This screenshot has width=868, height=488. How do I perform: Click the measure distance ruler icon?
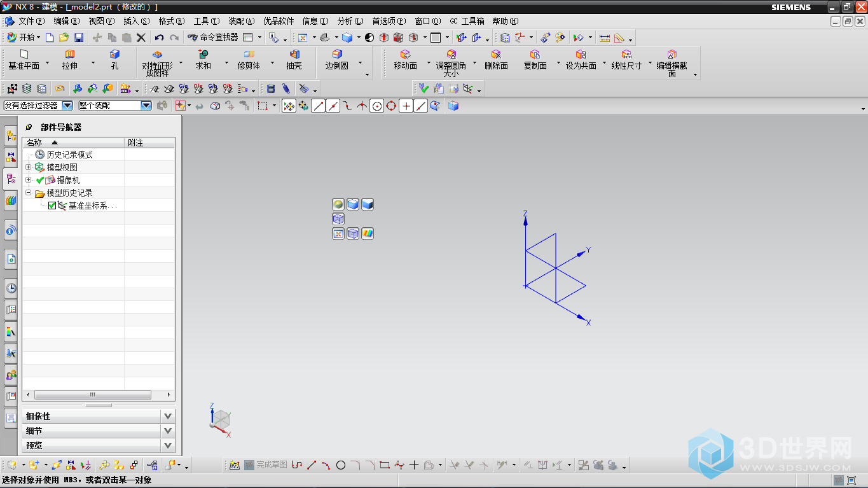point(604,38)
